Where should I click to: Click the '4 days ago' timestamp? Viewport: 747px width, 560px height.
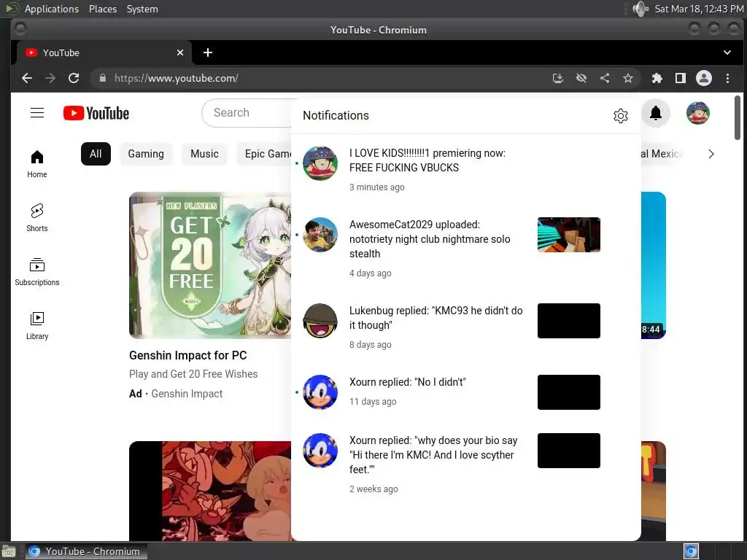coord(370,273)
